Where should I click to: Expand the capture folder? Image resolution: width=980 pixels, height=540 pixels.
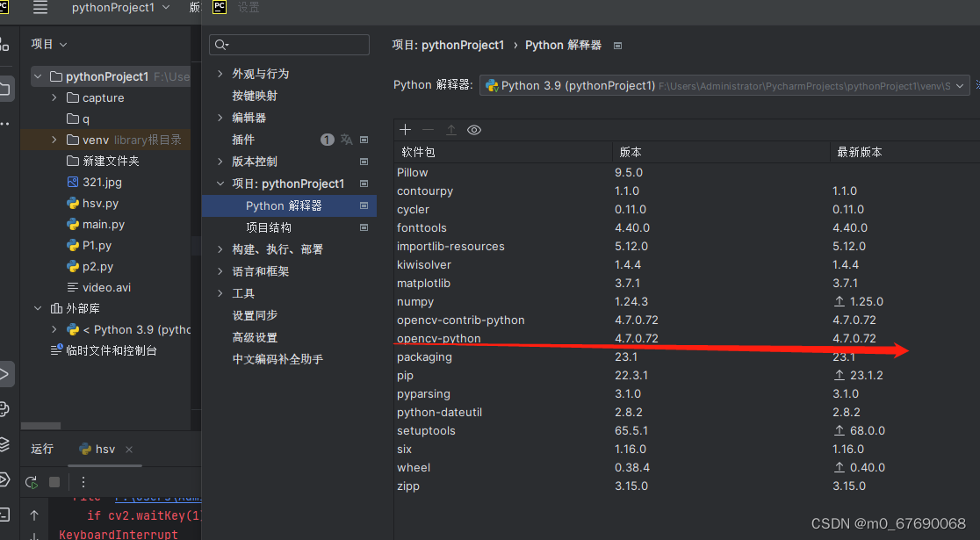(54, 97)
